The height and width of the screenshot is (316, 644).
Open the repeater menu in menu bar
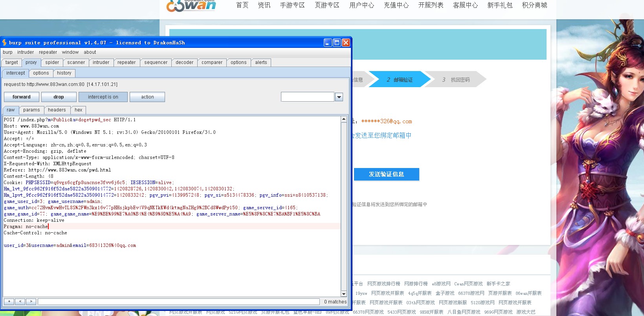(x=48, y=52)
